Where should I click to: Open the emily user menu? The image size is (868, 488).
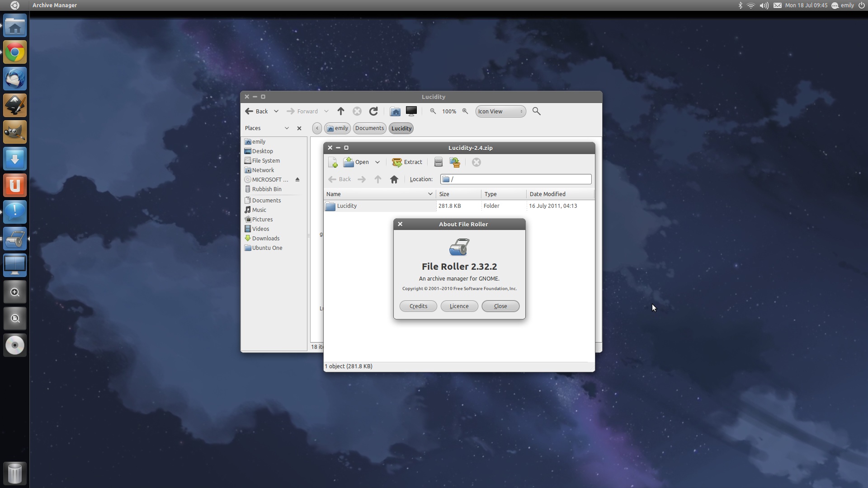click(843, 5)
